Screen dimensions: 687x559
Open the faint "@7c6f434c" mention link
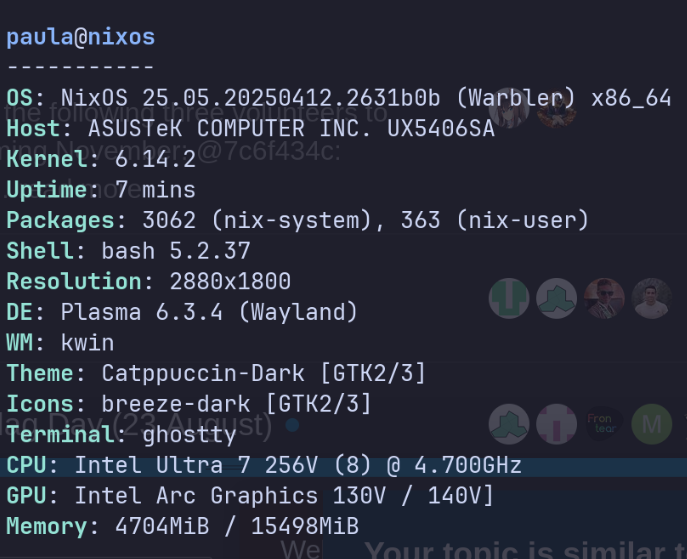tap(268, 152)
